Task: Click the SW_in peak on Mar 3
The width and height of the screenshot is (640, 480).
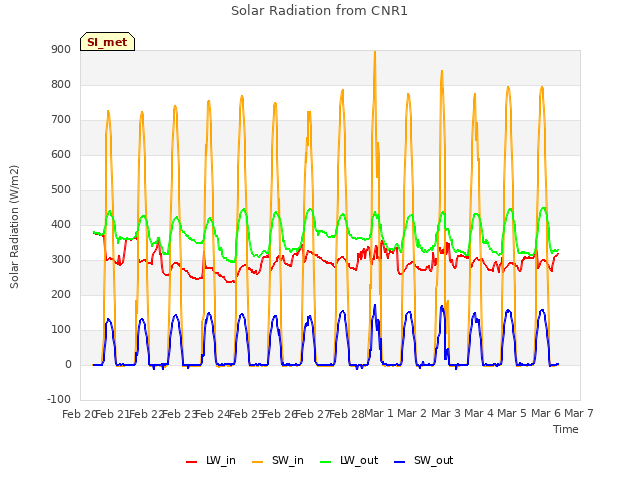Action: click(x=442, y=71)
